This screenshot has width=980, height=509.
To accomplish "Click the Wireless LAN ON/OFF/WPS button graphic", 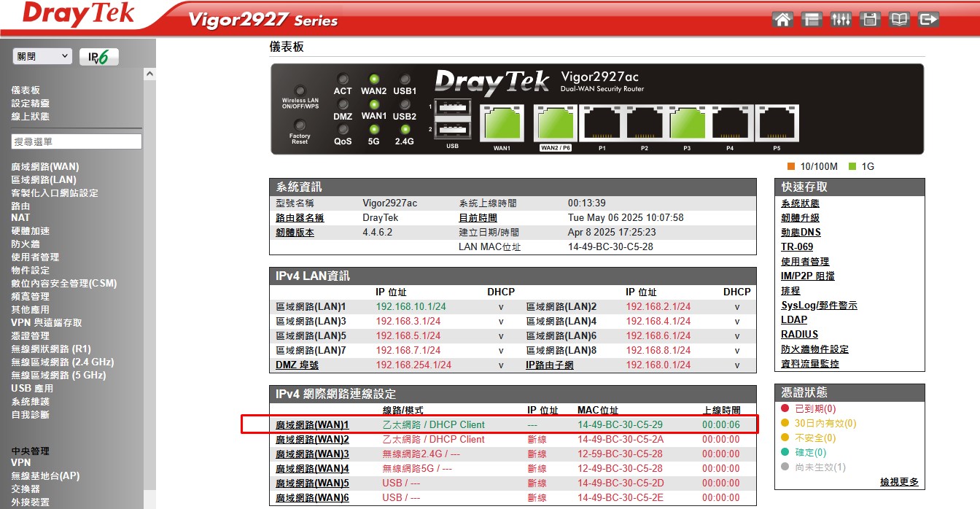I will point(300,91).
